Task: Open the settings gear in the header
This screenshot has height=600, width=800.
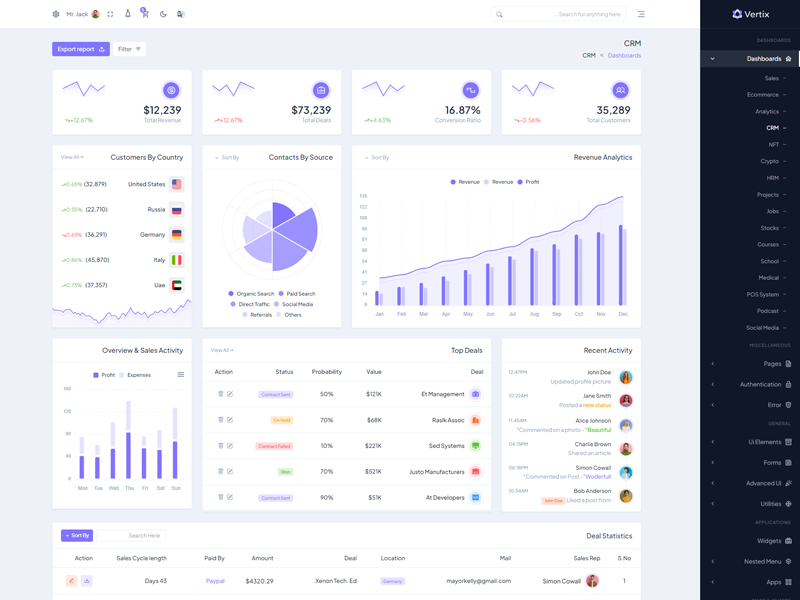Action: 56,14
